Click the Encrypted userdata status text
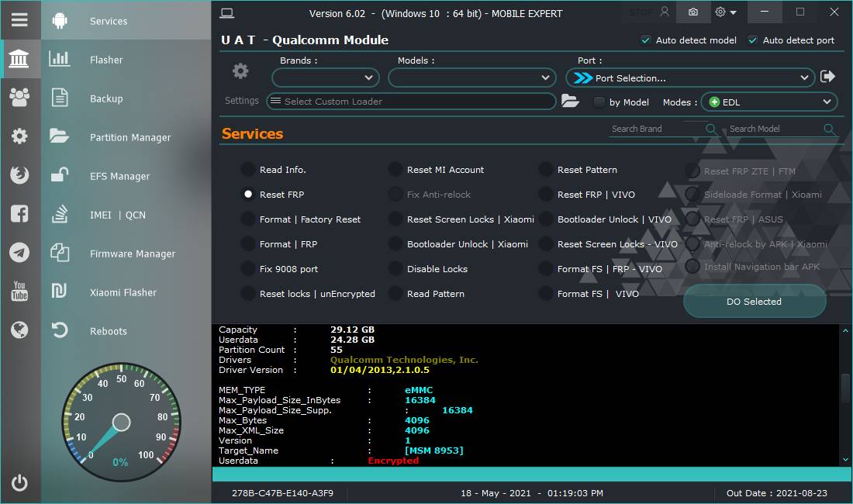Screen dimensions: 853x504 393,461
